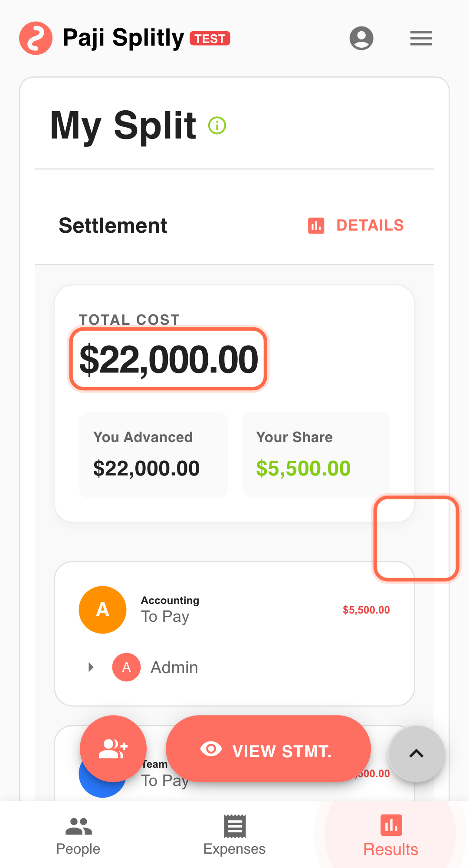
Task: Expand the Admin row disclosure triangle
Action: click(91, 667)
